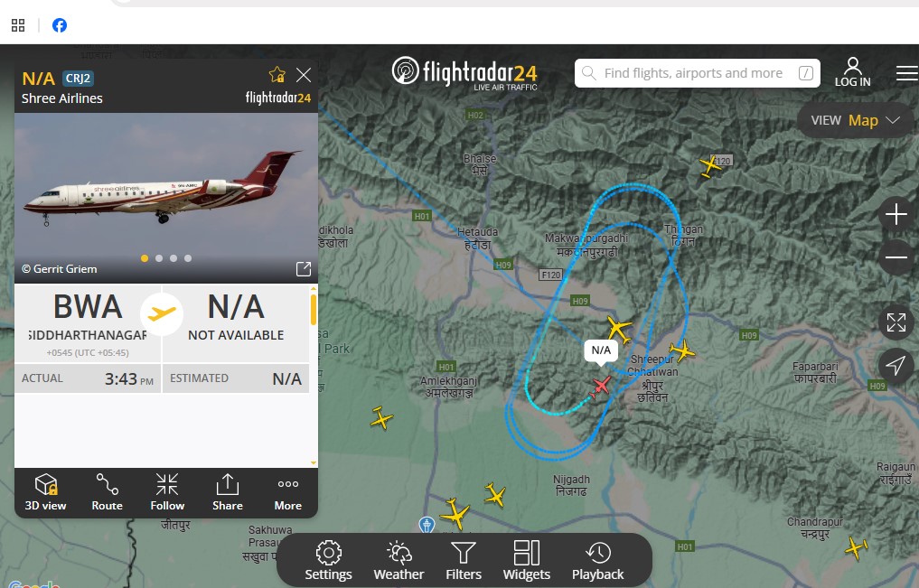The image size is (919, 588).
Task: Expand the VIEW Map dropdown
Action: (856, 121)
